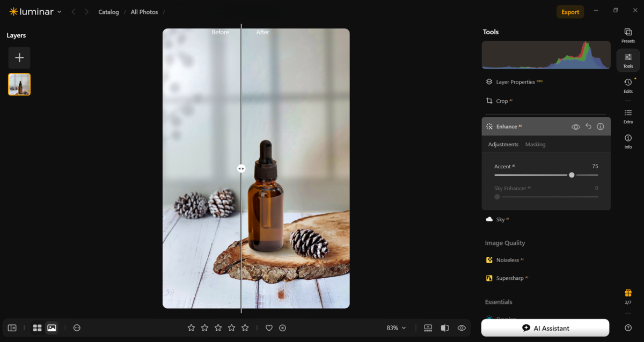Open the more options ellipsis icon
Viewport: 644px width, 342px height.
(77, 328)
